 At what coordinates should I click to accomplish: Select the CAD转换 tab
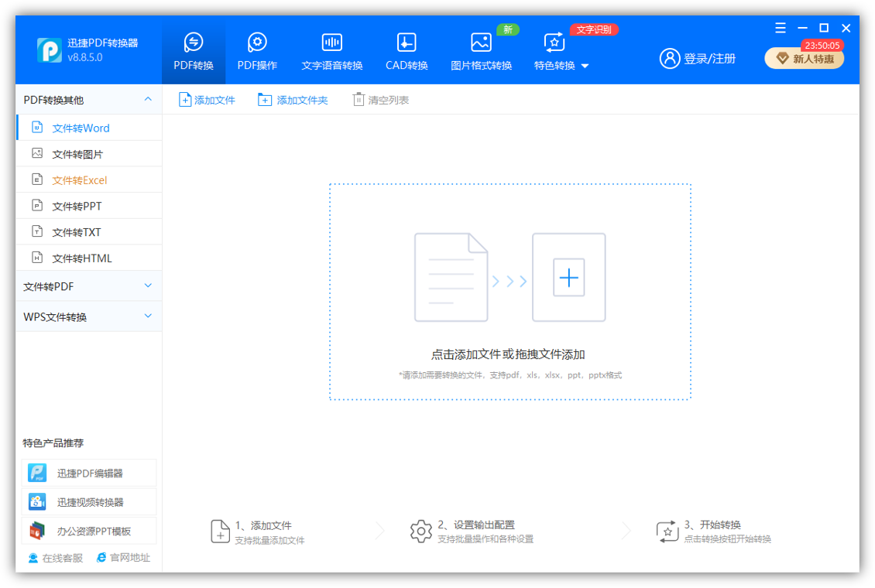point(407,51)
